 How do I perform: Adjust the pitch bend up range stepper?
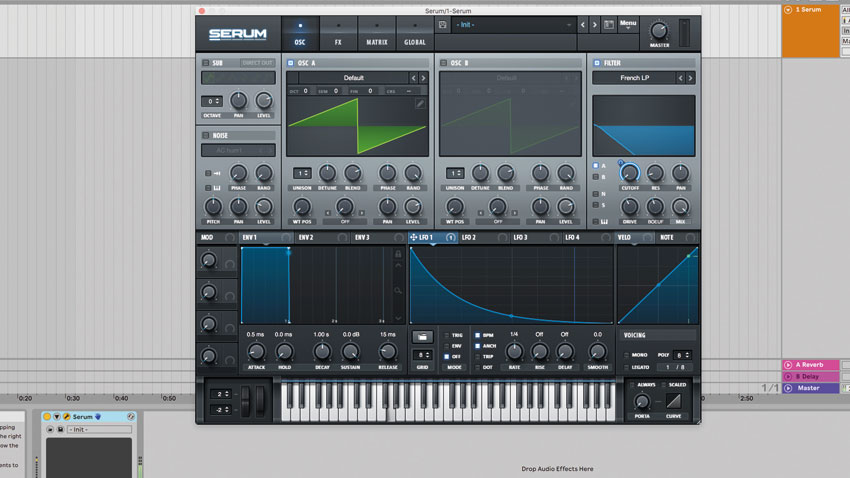[220, 394]
